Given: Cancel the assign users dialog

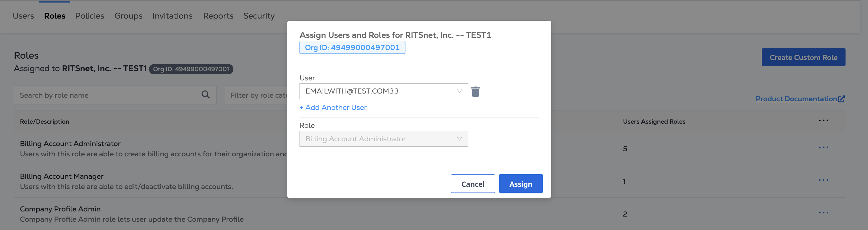Looking at the screenshot, I should [473, 184].
